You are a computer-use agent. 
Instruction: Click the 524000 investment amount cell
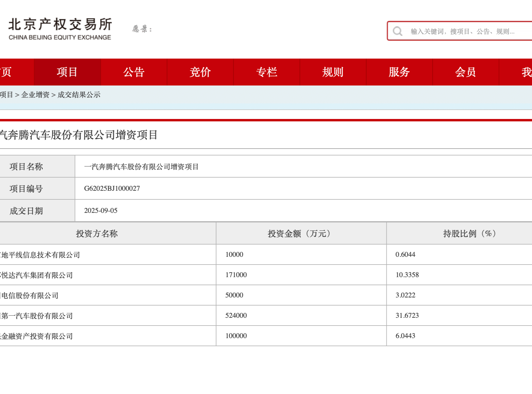236,315
